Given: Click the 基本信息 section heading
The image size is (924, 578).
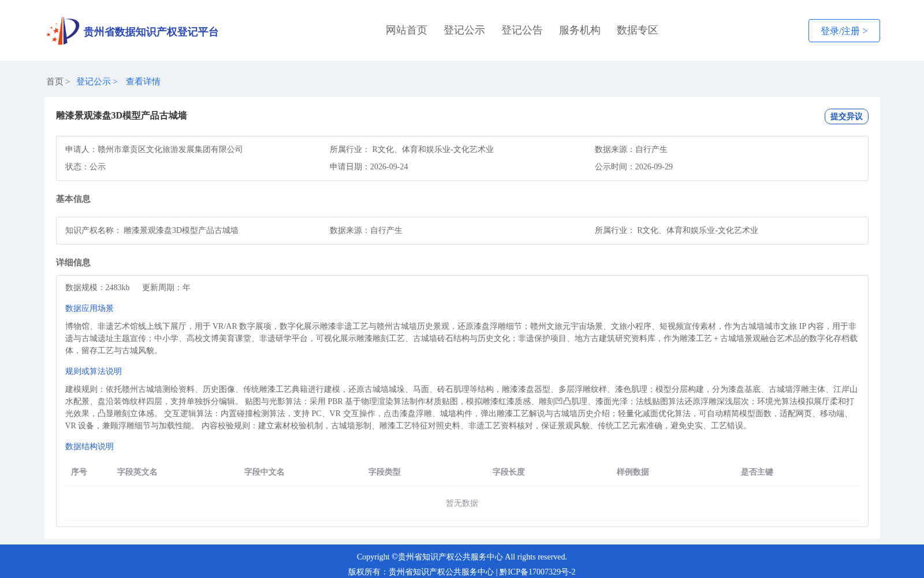Looking at the screenshot, I should point(73,199).
